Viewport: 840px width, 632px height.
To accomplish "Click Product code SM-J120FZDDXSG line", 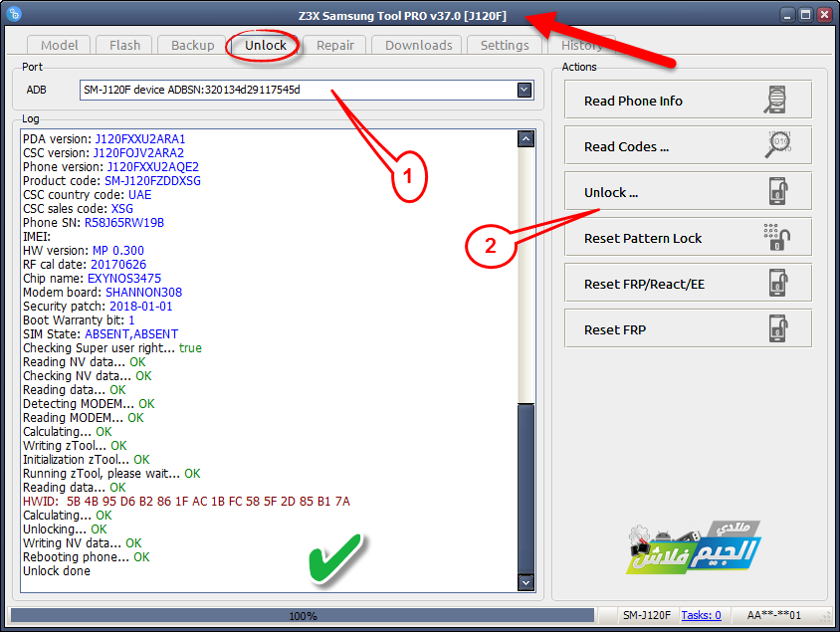I will [x=111, y=181].
